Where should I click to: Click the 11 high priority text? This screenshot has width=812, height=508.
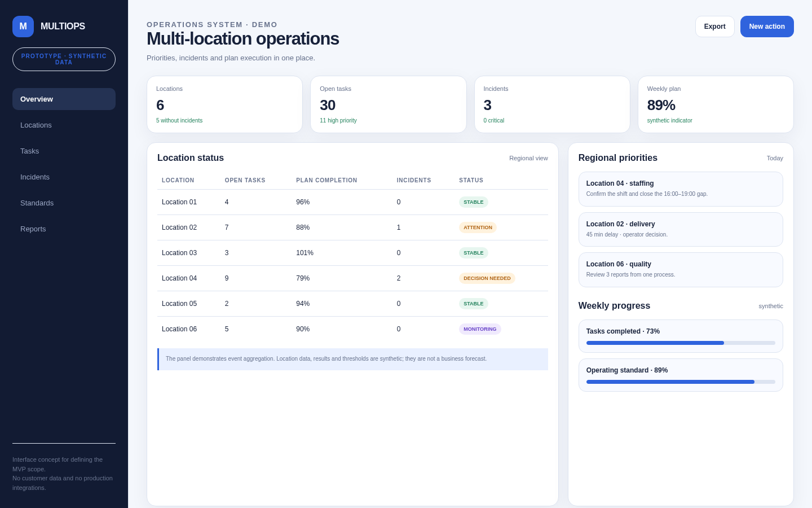(x=338, y=121)
